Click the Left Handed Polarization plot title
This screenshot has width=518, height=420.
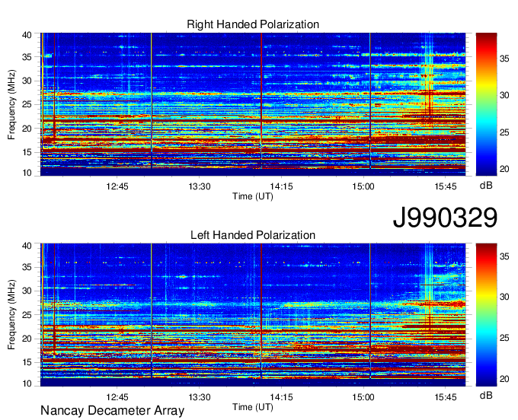(253, 235)
